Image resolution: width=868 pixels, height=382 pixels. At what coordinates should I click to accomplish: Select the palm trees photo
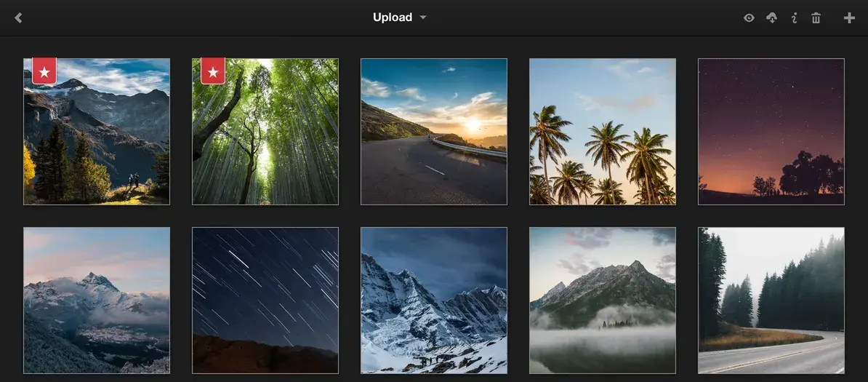click(x=603, y=132)
